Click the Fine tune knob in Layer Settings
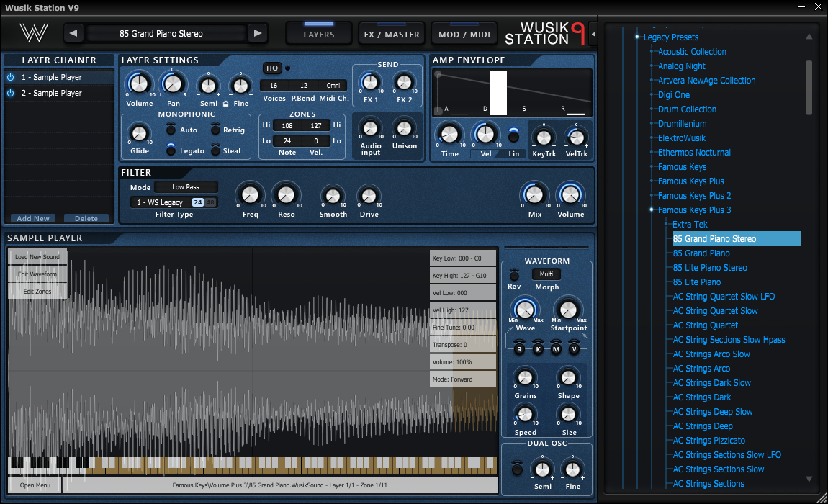 coord(240,85)
